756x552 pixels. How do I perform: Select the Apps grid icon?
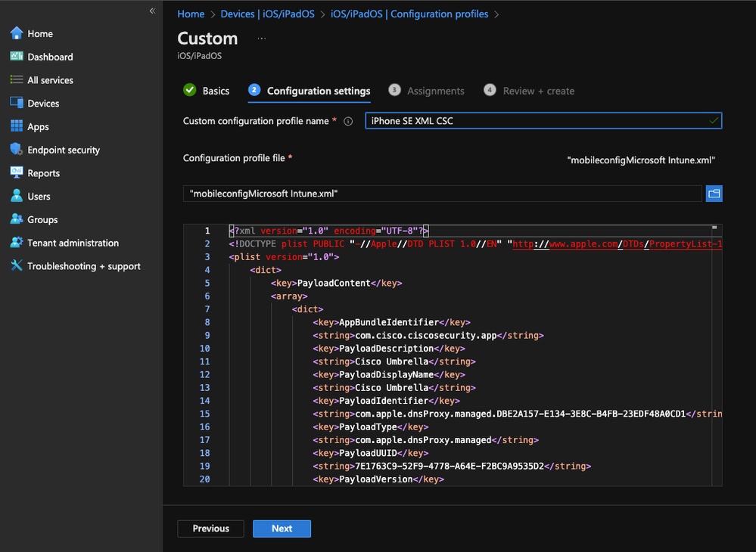(16, 126)
